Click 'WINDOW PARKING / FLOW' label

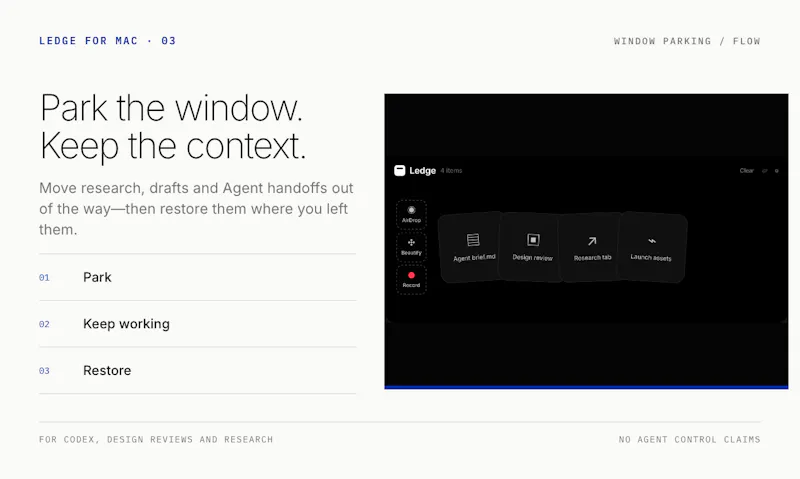687,41
